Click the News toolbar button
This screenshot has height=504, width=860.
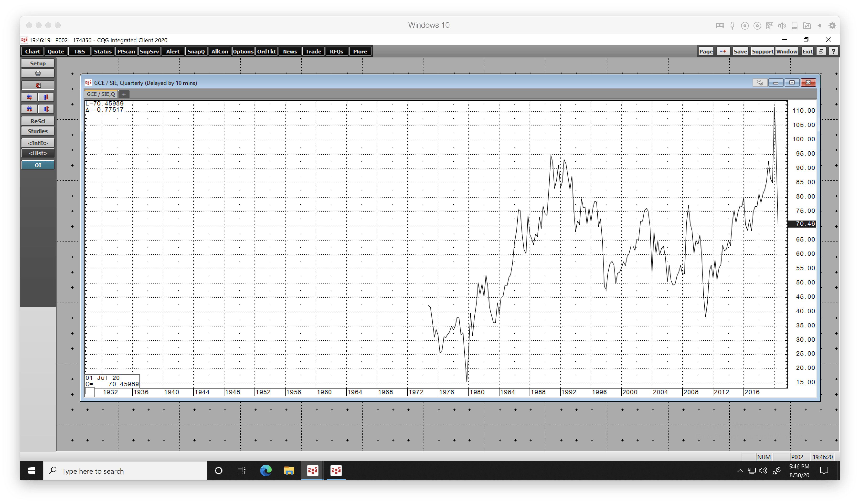coord(290,52)
